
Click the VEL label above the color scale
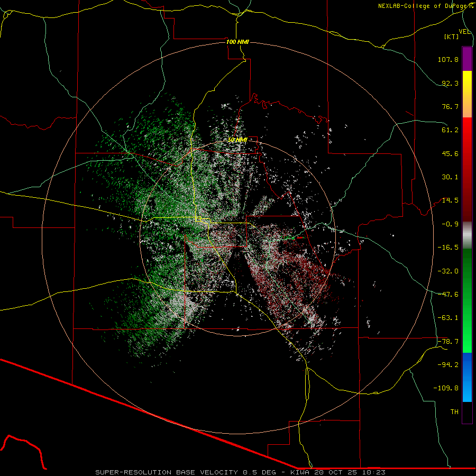[464, 32]
